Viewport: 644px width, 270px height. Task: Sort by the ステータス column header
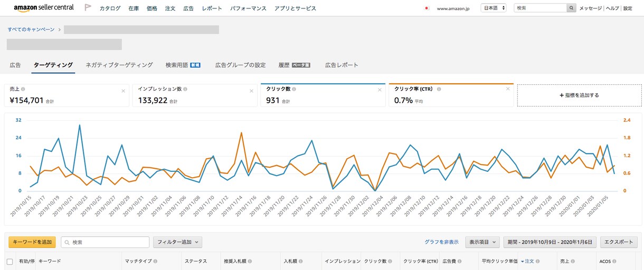tap(195, 262)
